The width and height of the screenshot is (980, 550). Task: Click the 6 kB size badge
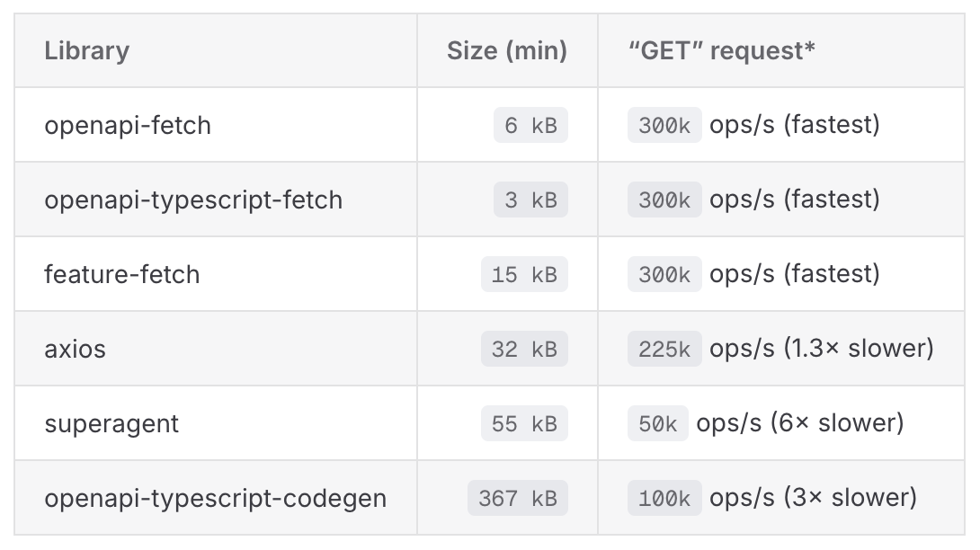coord(530,126)
